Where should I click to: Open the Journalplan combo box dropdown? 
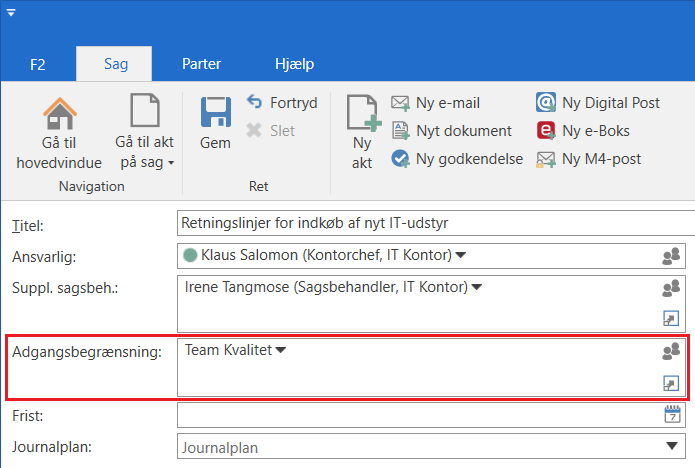[x=672, y=446]
